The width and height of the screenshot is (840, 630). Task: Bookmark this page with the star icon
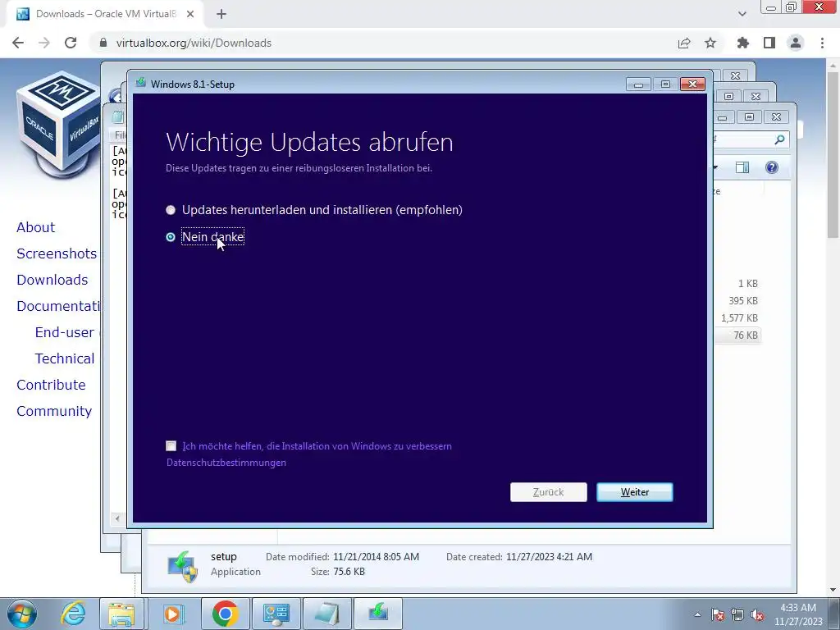710,43
